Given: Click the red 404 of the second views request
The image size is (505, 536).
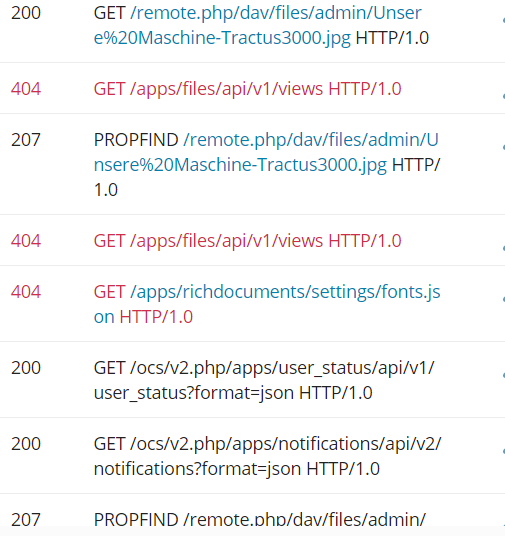Looking at the screenshot, I should tap(26, 241).
